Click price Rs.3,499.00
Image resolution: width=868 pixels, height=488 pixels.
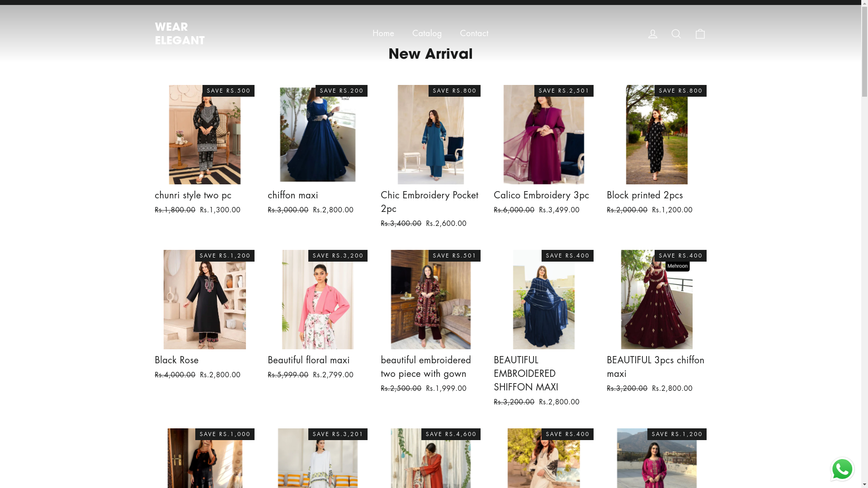559,210
